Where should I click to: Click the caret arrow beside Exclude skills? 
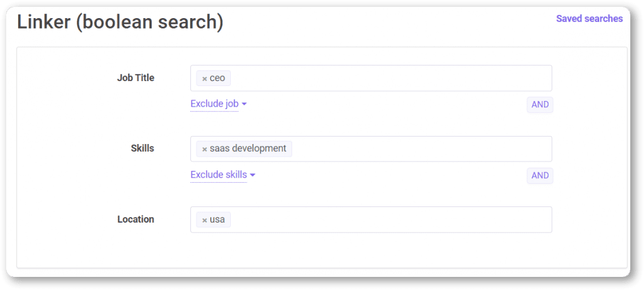click(x=253, y=175)
